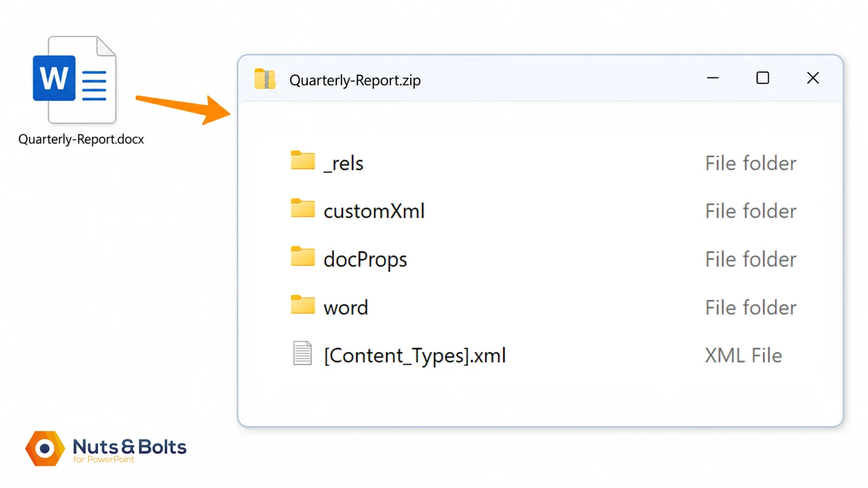The height and width of the screenshot is (488, 868).
Task: Minimize the Quarterly-Report.zip window
Action: pos(713,78)
